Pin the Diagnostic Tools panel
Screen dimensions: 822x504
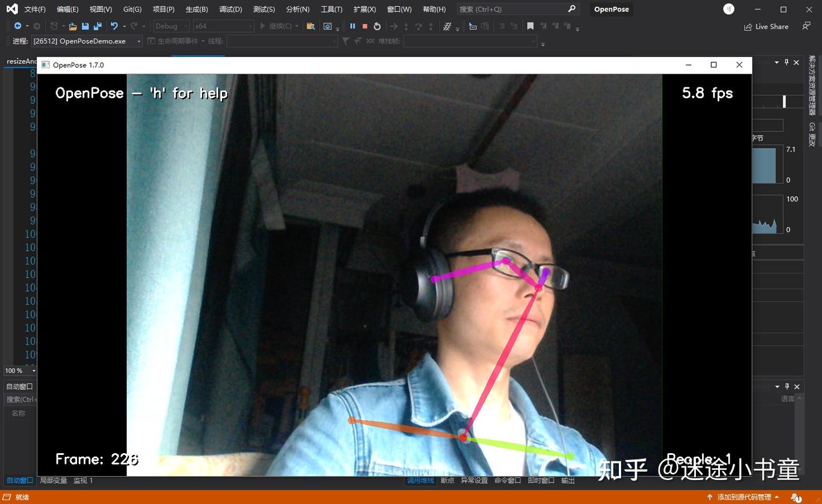786,62
